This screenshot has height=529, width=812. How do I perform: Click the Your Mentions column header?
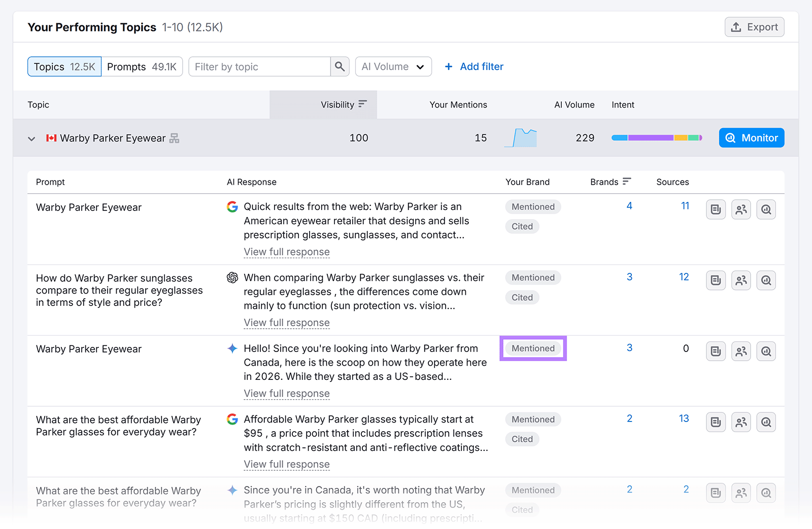pyautogui.click(x=458, y=104)
